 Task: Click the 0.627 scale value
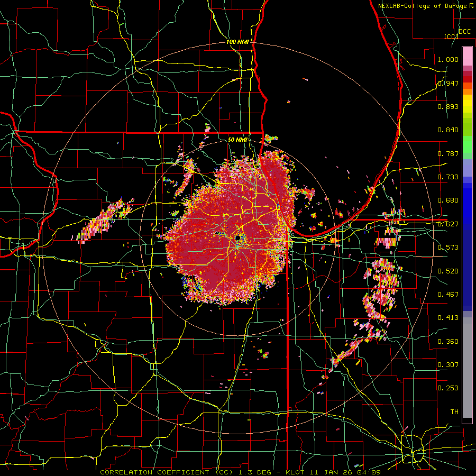448,224
